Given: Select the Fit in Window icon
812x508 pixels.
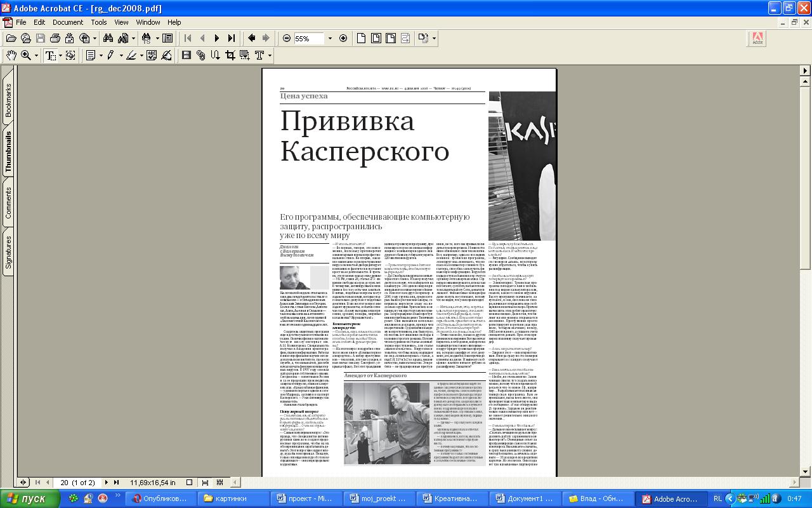Looking at the screenshot, I should pyautogui.click(x=376, y=38).
